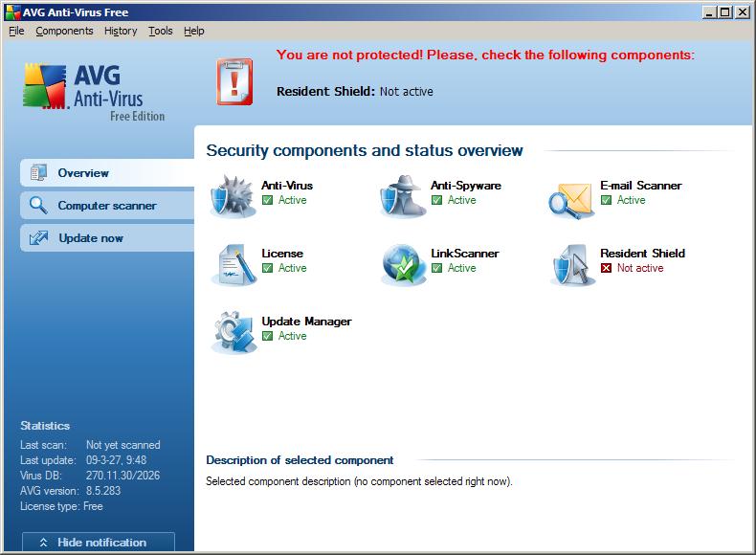Click the Anti-Virus component label
Viewport: 756px width, 555px height.
pos(287,186)
